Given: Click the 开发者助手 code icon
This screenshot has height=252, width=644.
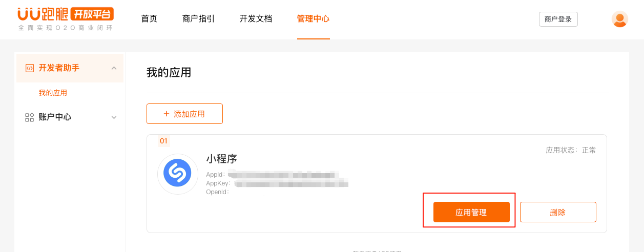Looking at the screenshot, I should pos(30,68).
